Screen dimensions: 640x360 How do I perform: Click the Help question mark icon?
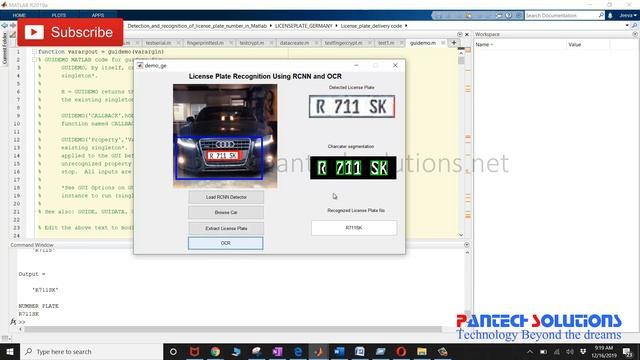click(x=509, y=16)
